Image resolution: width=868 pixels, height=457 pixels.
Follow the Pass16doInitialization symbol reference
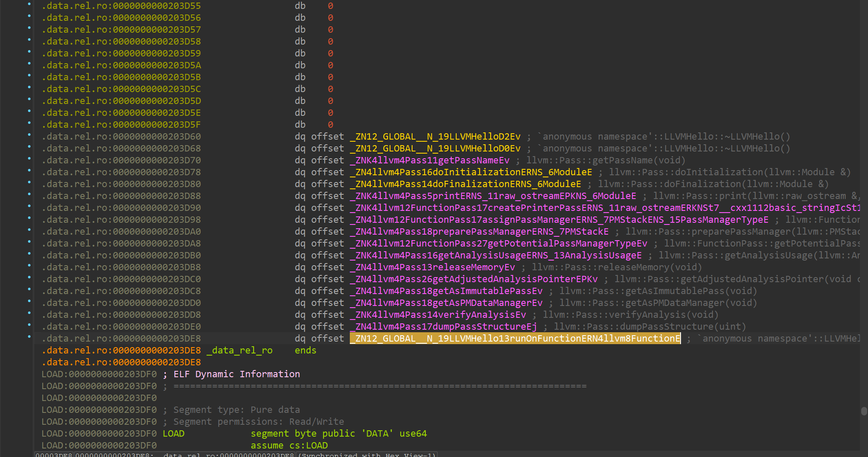[471, 172]
